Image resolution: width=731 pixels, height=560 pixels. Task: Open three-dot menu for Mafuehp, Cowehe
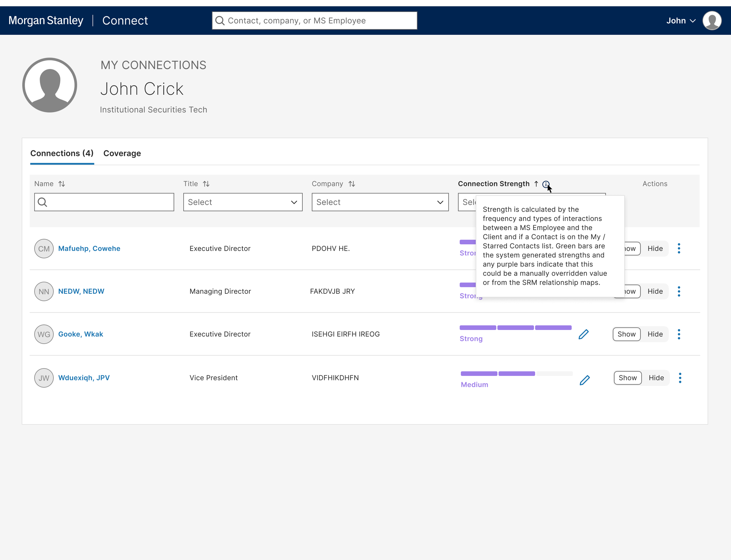pyautogui.click(x=679, y=248)
